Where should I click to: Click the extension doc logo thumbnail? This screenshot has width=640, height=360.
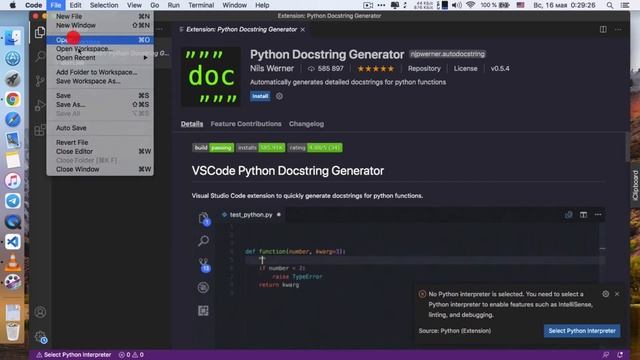[x=211, y=77]
